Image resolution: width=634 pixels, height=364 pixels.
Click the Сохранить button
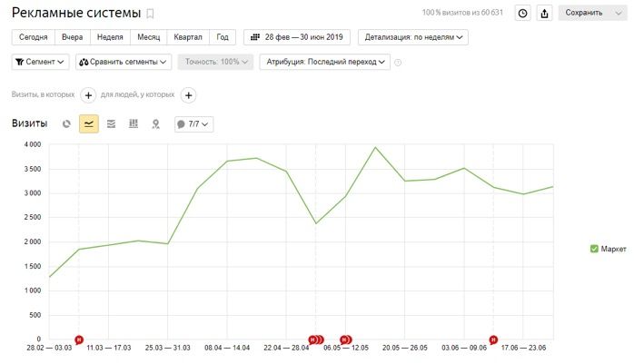587,13
